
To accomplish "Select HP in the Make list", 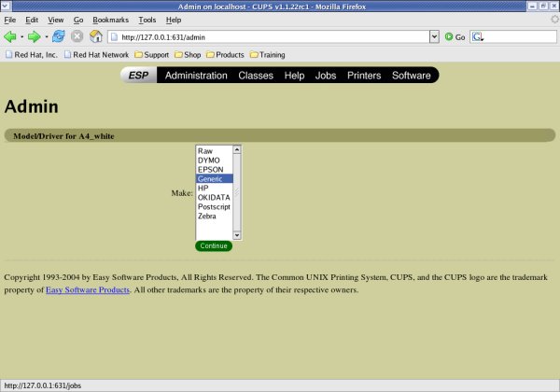I will click(203, 188).
